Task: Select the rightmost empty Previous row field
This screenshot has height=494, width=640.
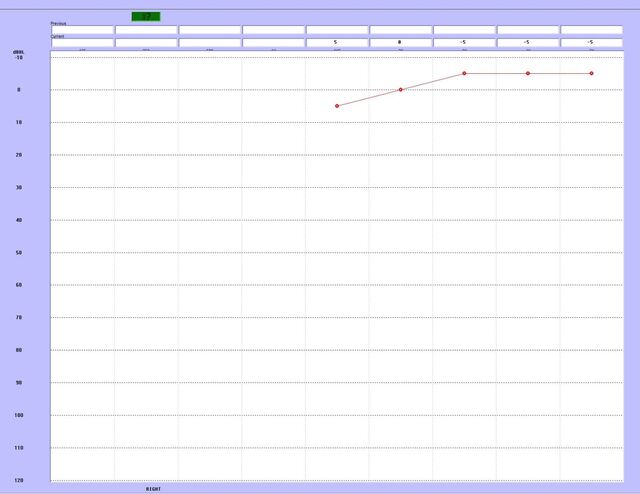Action: coord(592,30)
